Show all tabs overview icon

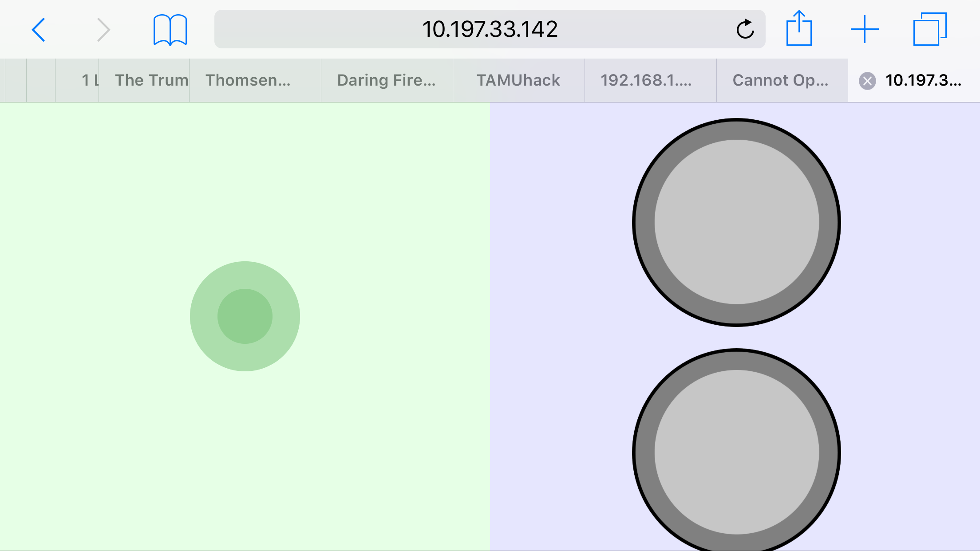pyautogui.click(x=929, y=29)
